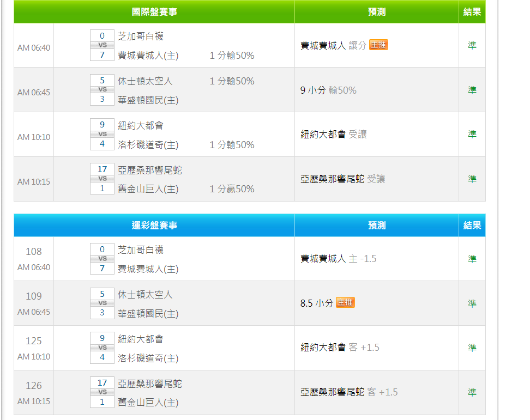Click the score 17 box in game 126
Image resolution: width=530 pixels, height=420 pixels.
102,383
